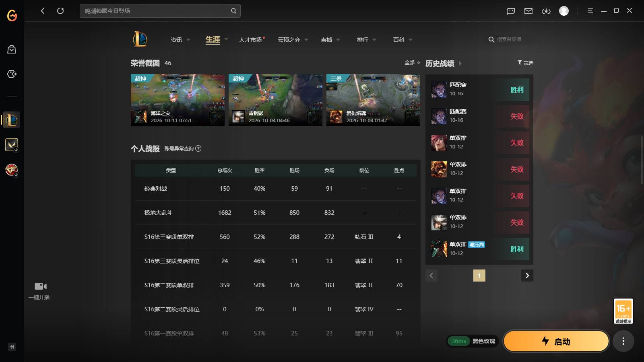Open the CrossFire game icon in sidebar
The height and width of the screenshot is (362, 644).
coord(12,170)
